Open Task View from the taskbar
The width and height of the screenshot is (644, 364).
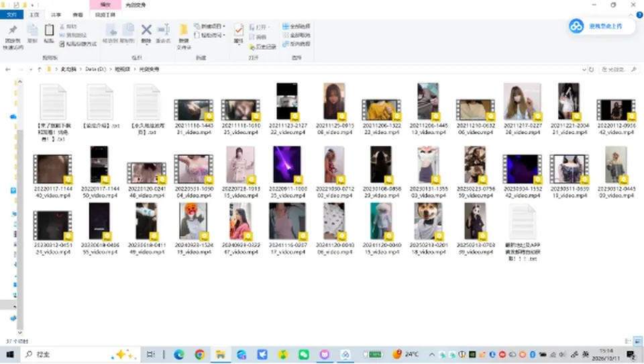[x=151, y=354]
